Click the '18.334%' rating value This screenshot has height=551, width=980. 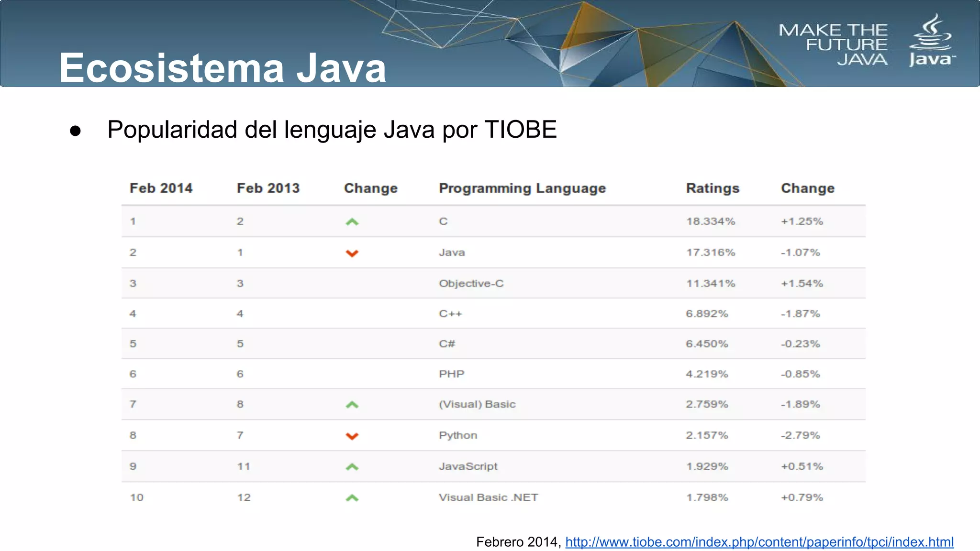[x=711, y=221]
